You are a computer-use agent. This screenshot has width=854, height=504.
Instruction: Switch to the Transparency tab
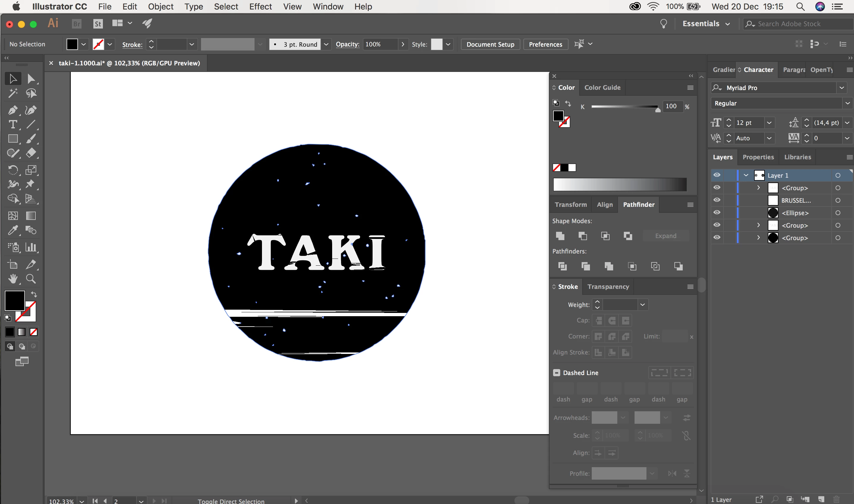point(608,287)
